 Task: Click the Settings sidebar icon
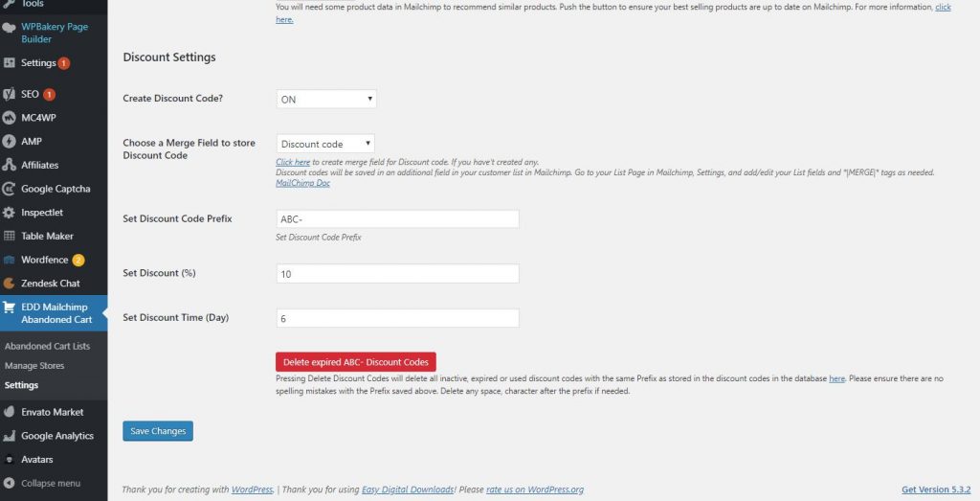[x=9, y=62]
